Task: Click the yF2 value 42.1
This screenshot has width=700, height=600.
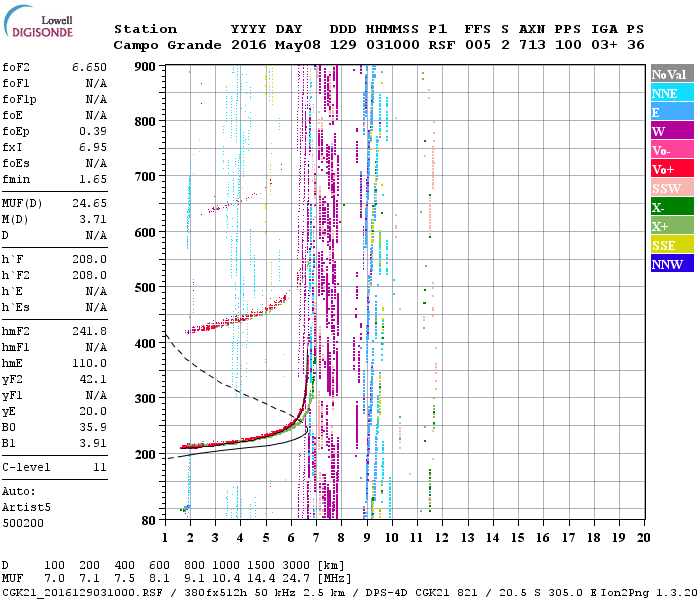Action: tap(93, 379)
